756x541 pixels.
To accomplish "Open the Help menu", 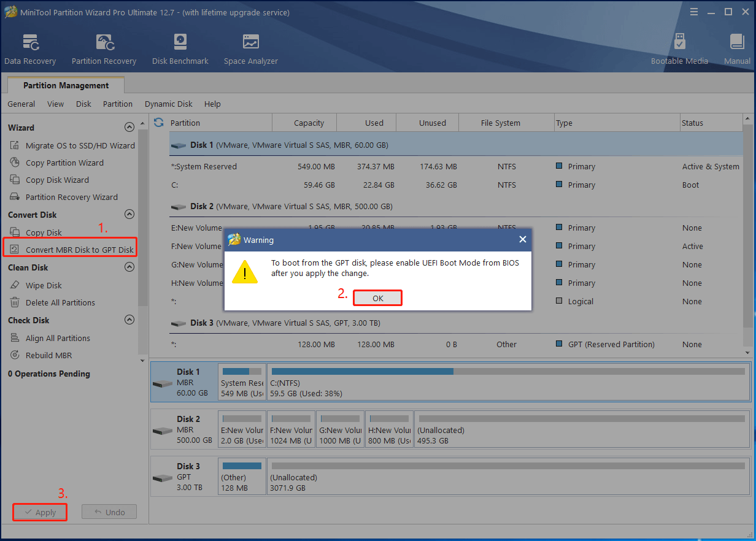I will [212, 104].
